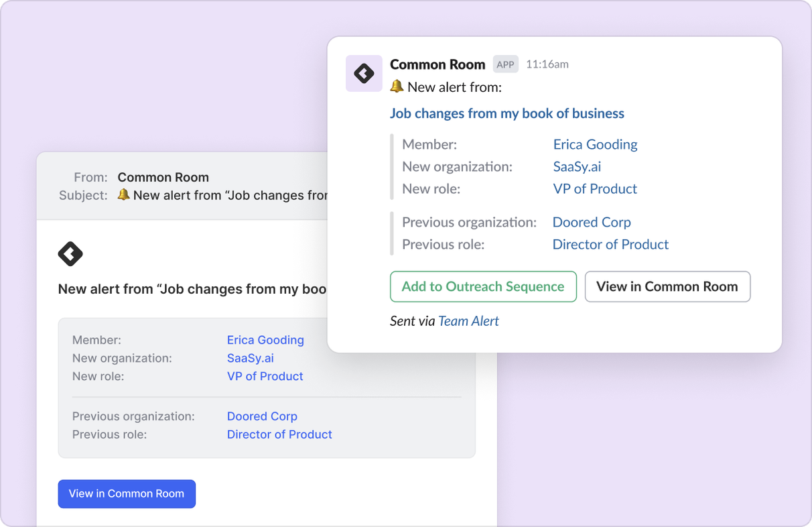Open Job changes from my book of business link
The width and height of the screenshot is (812, 527).
(507, 113)
